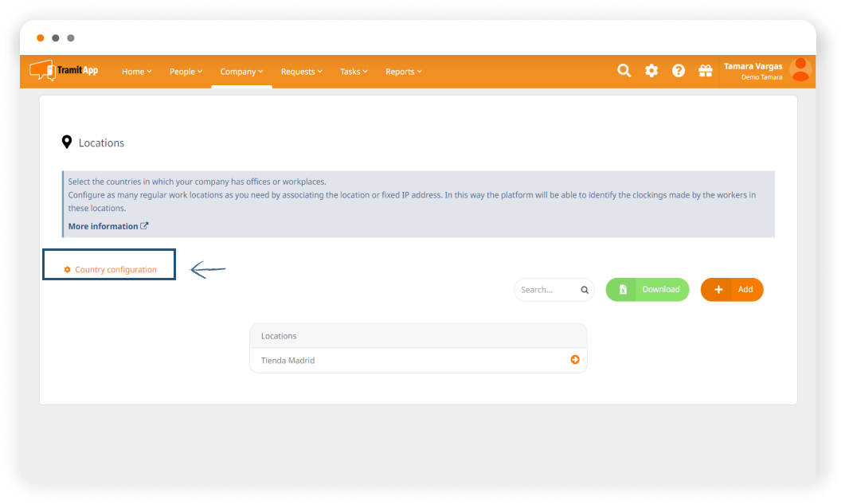
Task: Click the help question mark icon
Action: tap(679, 71)
